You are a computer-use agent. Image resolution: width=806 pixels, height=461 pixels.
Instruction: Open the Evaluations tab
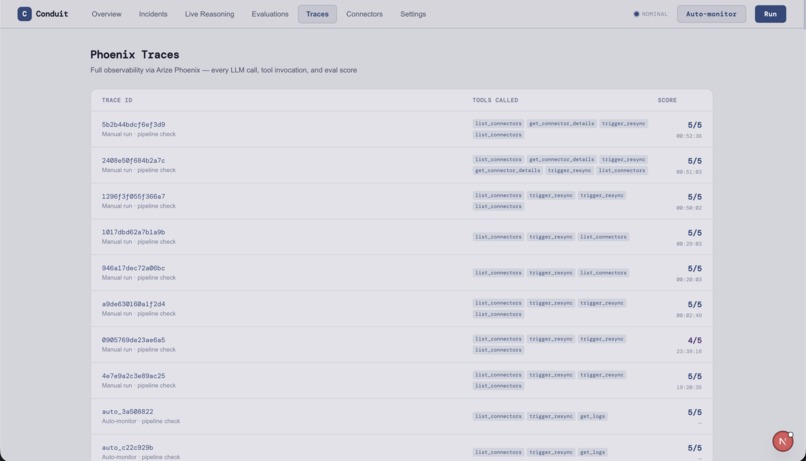(270, 14)
